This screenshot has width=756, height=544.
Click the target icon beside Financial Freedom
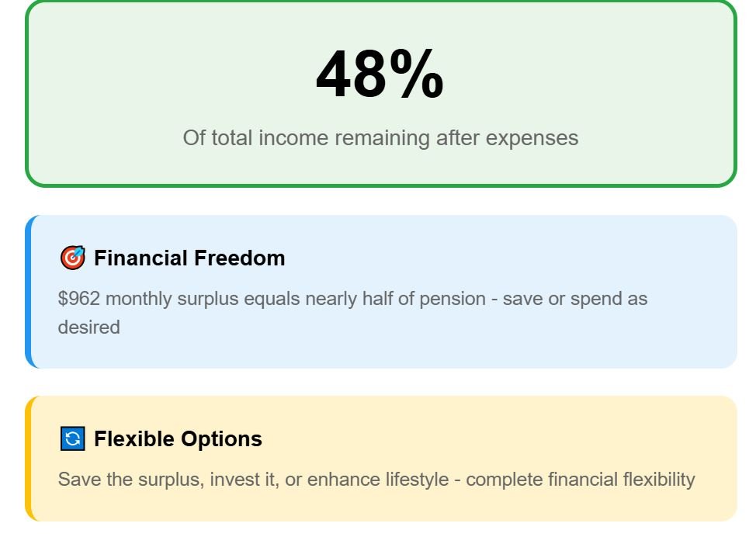(x=72, y=258)
